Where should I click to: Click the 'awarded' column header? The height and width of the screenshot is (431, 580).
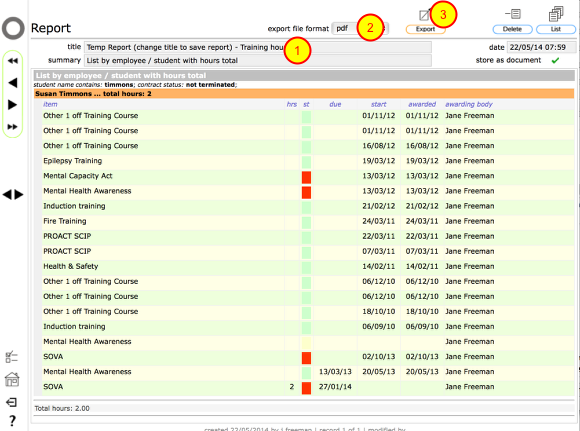[422, 104]
